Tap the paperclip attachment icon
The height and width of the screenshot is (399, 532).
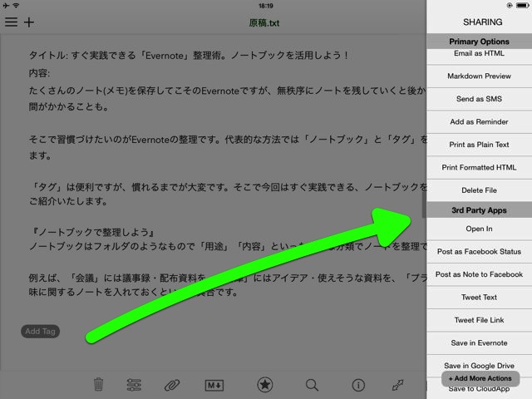click(172, 385)
